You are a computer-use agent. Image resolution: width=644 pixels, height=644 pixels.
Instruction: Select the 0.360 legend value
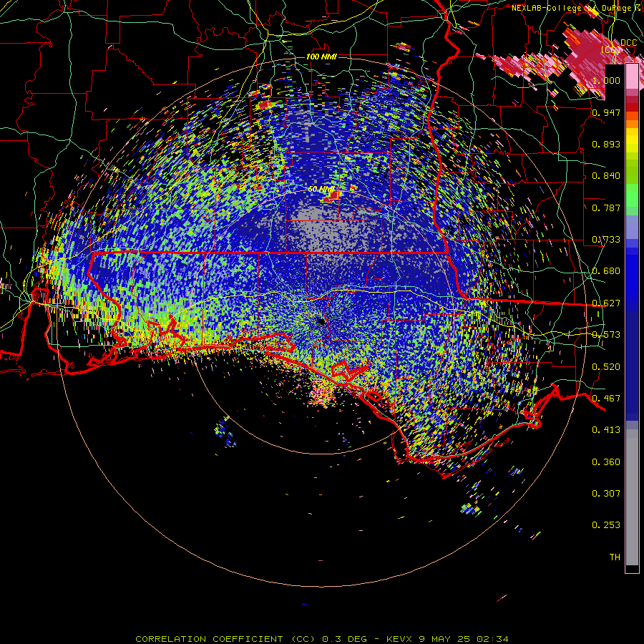click(606, 462)
